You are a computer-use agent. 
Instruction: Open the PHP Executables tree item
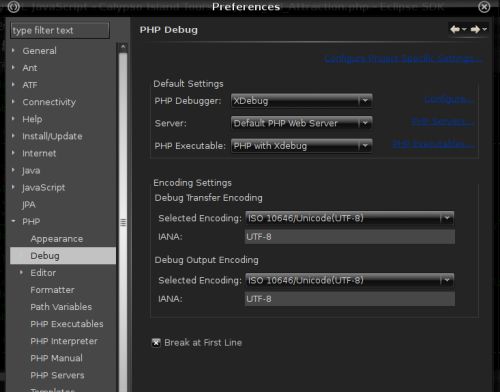(67, 324)
